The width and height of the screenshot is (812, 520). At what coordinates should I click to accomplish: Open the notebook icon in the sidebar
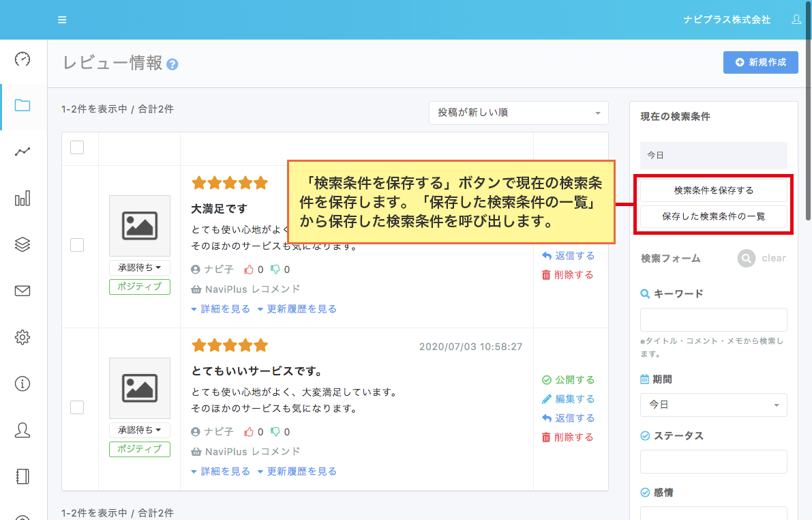click(22, 476)
